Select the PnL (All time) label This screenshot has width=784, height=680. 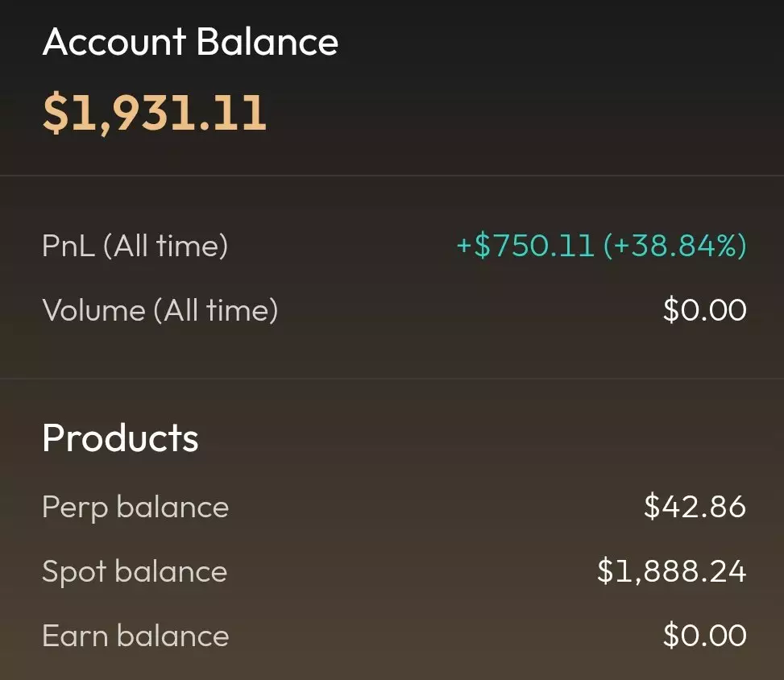pos(135,246)
